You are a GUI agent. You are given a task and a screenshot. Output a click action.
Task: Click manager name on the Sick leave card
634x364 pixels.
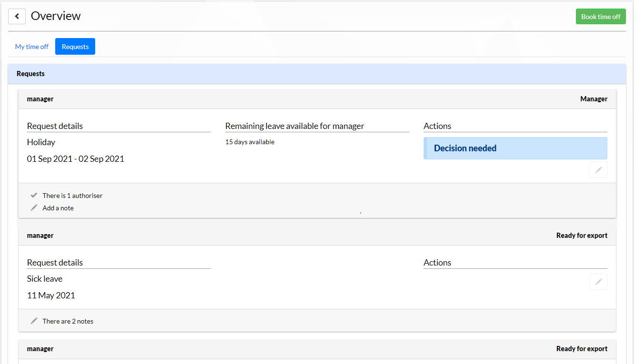(x=40, y=236)
